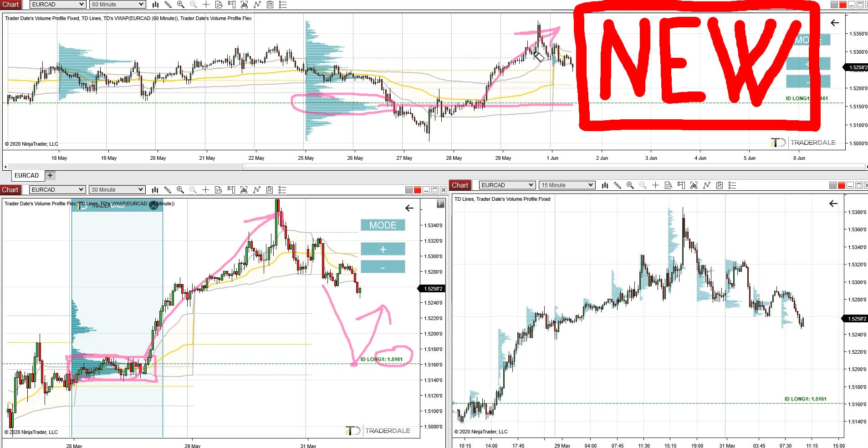Click the scrollbar left arrow under 60 Minute chart
The image size is (868, 448).
pos(5,167)
